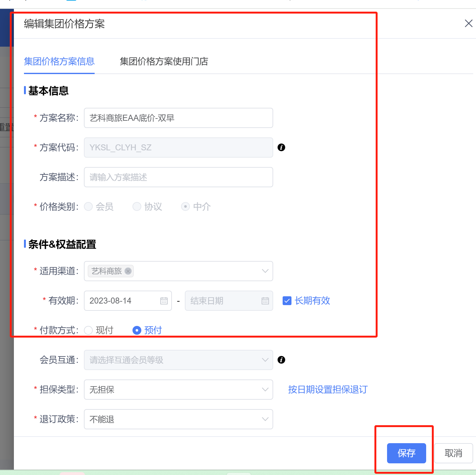
Task: Click the 编辑集团价格方案 dialog title
Action: tap(64, 24)
